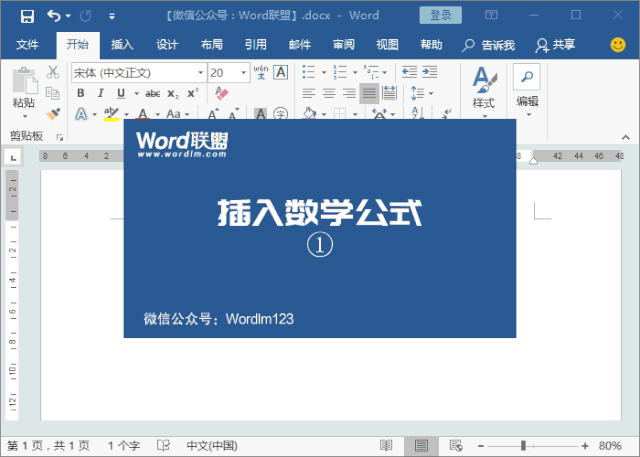Open the 引用 tab

(256, 44)
